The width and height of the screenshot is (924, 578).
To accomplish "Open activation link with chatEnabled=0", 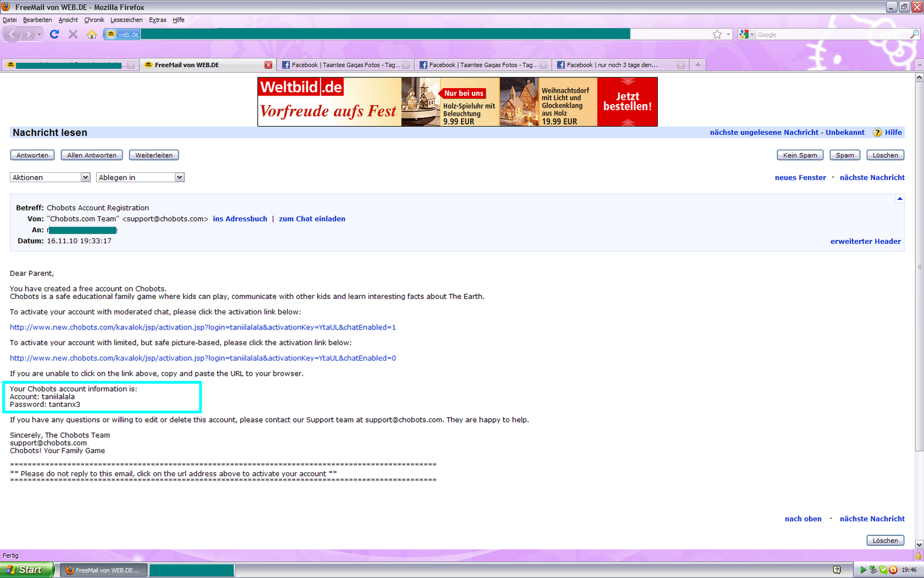I will 203,358.
